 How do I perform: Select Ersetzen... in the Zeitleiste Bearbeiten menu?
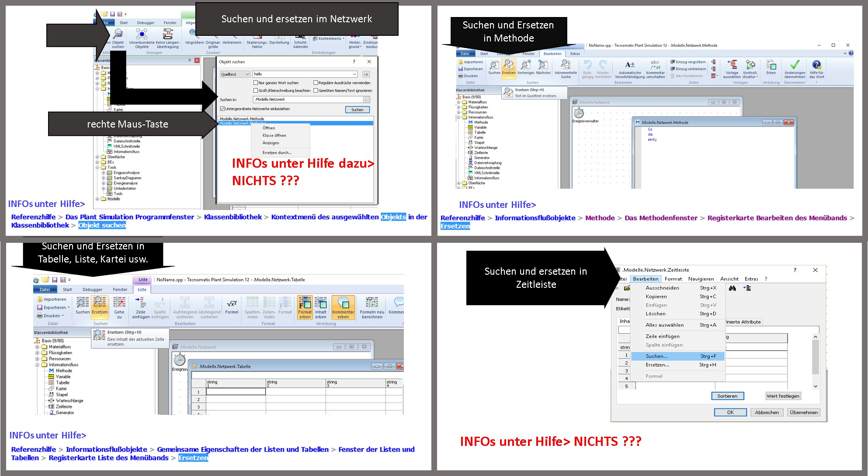pyautogui.click(x=678, y=365)
